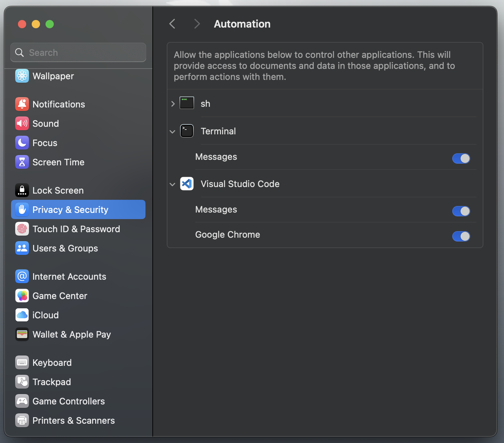Go forward with the right arrow button
This screenshot has height=443, width=504.
coord(197,24)
